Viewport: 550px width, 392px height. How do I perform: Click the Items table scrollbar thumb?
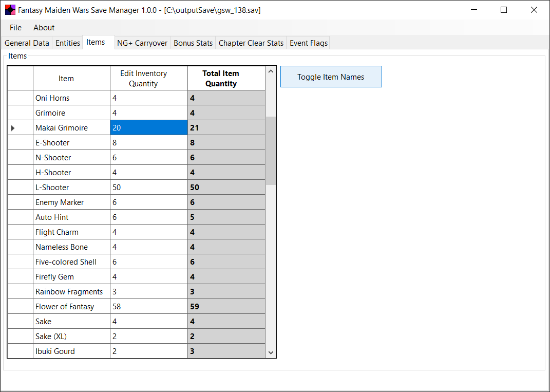pyautogui.click(x=271, y=151)
